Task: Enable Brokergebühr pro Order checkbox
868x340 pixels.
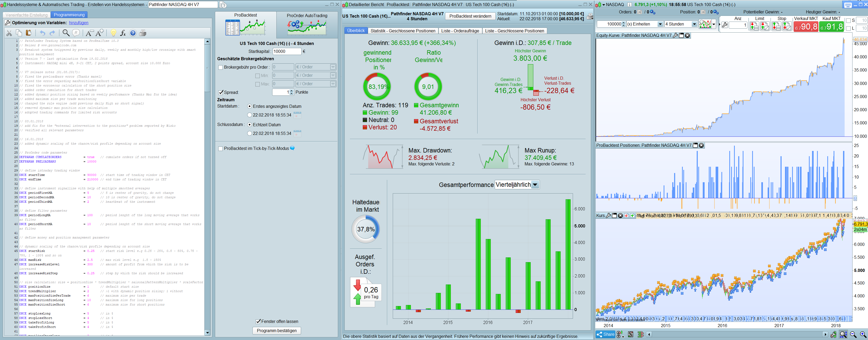Action: point(221,68)
